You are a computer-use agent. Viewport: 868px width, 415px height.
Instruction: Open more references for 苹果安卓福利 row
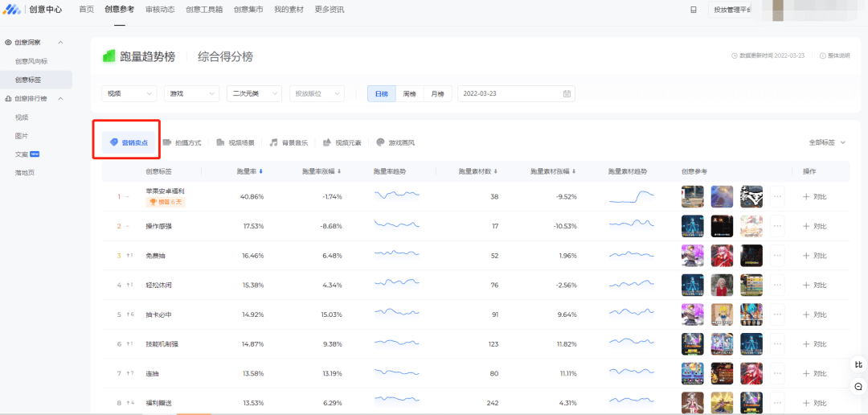777,196
